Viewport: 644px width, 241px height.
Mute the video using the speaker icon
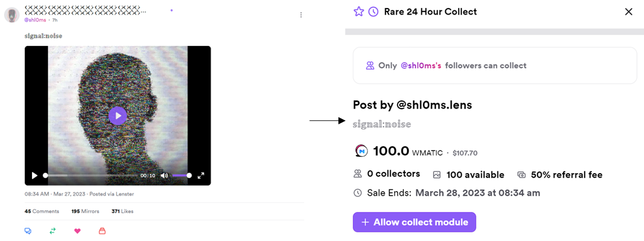coord(164,175)
